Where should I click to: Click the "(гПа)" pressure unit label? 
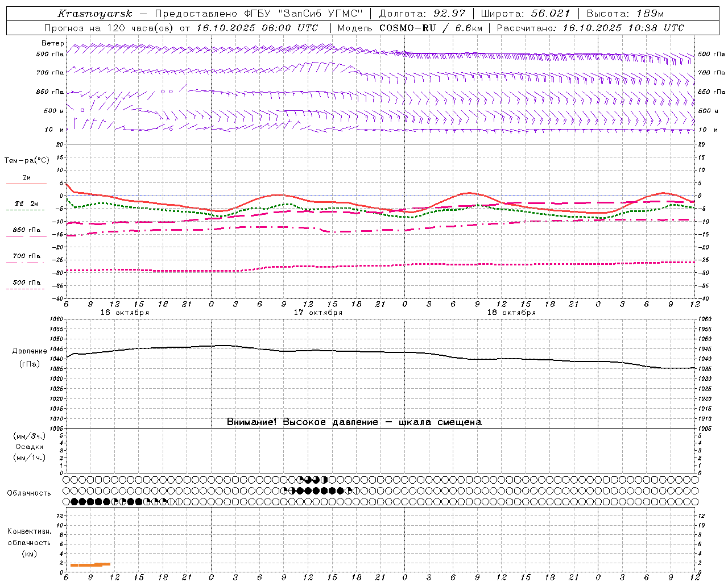click(x=30, y=364)
